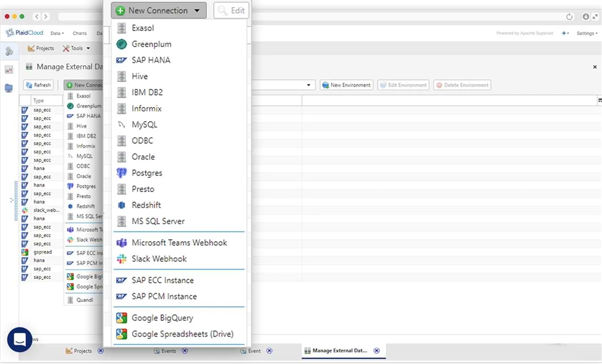
Task: Click the Edit Environment button
Action: click(403, 85)
